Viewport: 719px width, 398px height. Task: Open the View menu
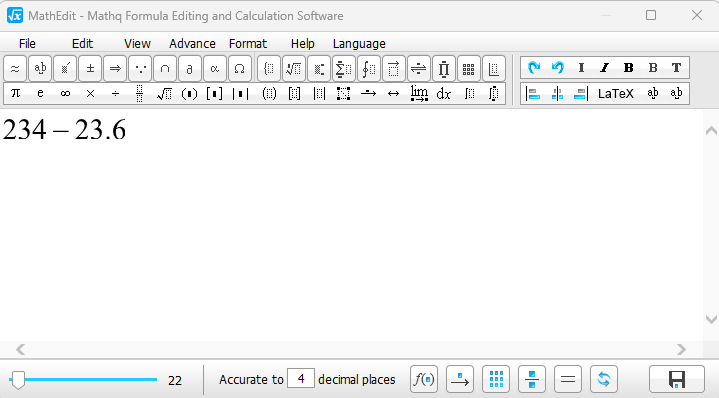pos(137,44)
